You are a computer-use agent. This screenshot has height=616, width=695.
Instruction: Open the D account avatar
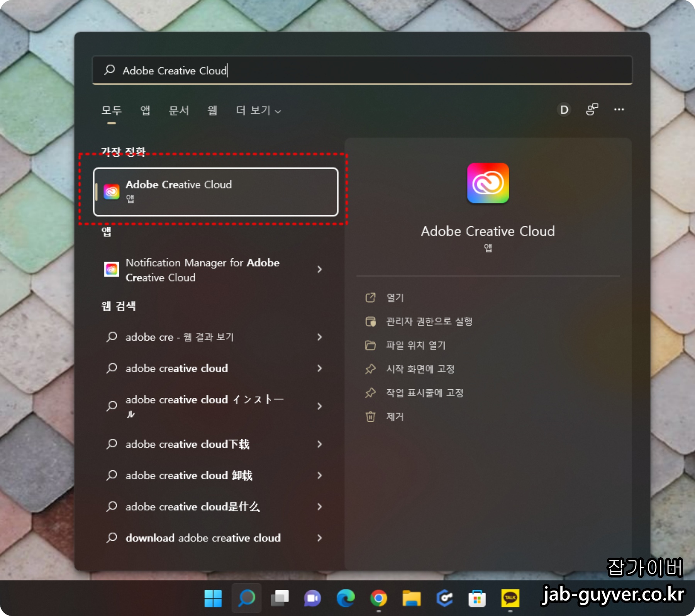(564, 110)
